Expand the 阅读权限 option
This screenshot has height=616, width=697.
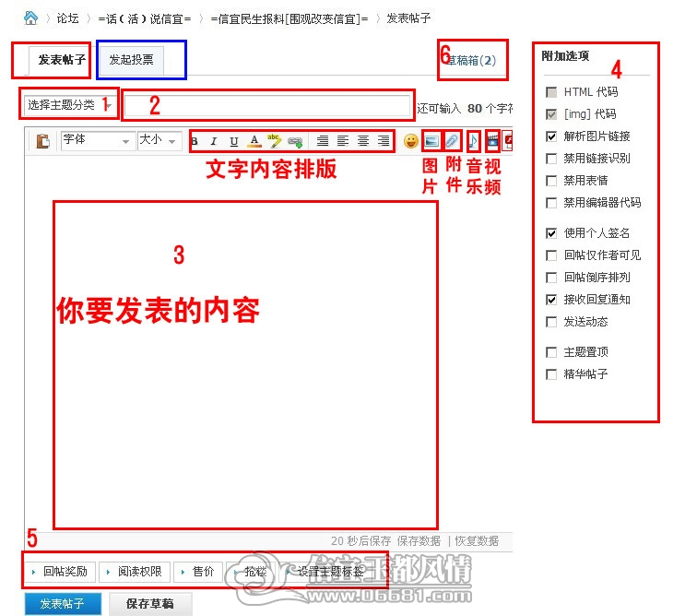[x=135, y=572]
